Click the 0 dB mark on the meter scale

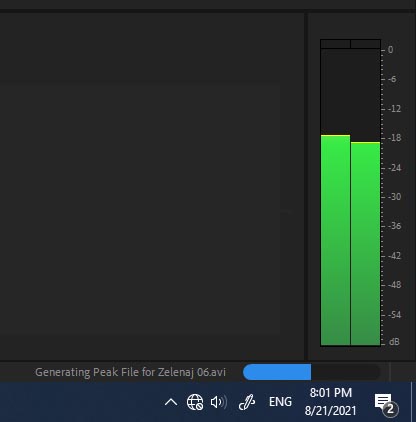tap(391, 50)
